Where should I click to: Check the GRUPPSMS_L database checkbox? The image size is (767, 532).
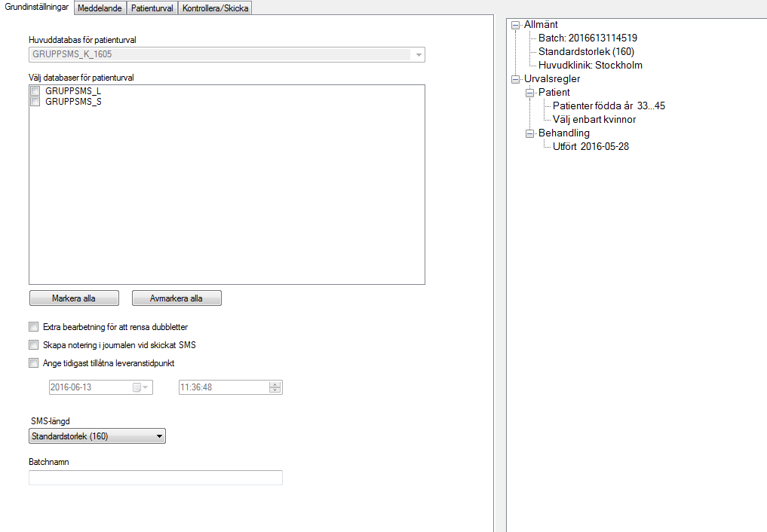[x=35, y=91]
